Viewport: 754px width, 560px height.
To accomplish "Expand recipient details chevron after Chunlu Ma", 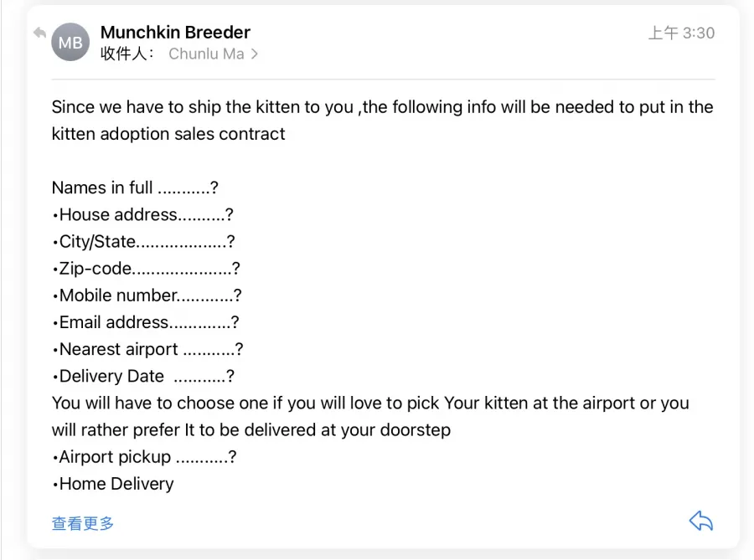I will point(255,54).
